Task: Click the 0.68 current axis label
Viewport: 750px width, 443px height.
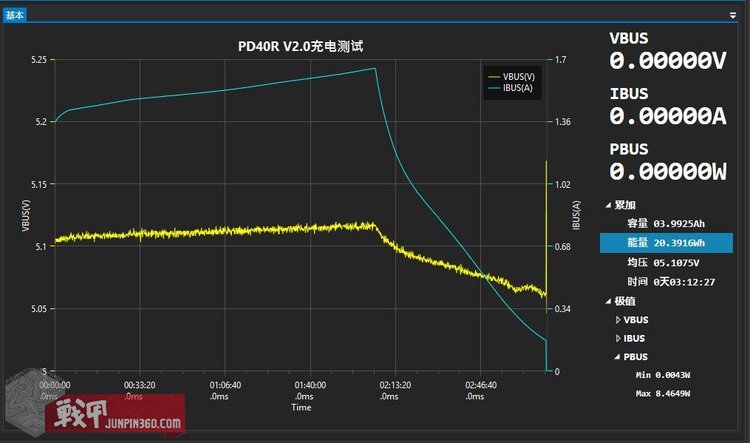Action: click(562, 247)
